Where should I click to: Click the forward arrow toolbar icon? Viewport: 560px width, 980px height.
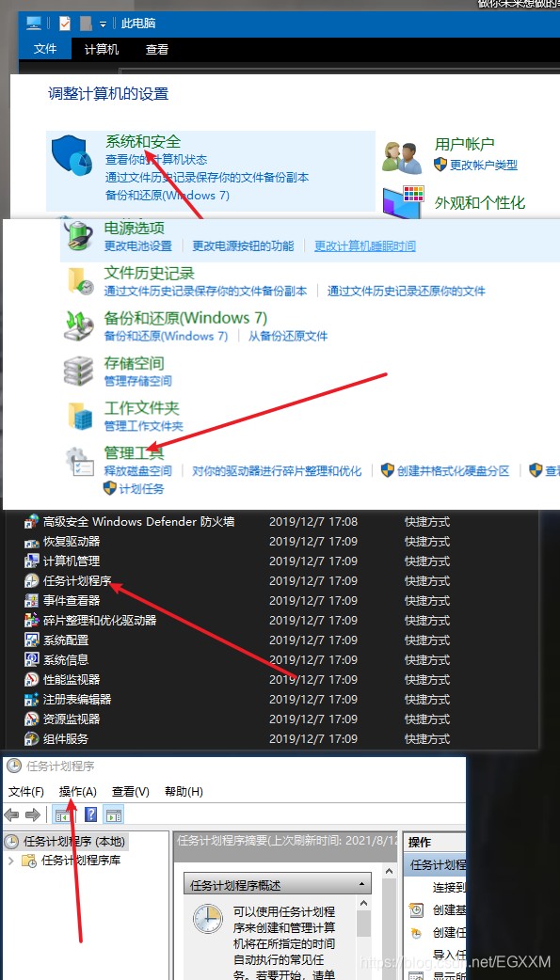(x=33, y=814)
